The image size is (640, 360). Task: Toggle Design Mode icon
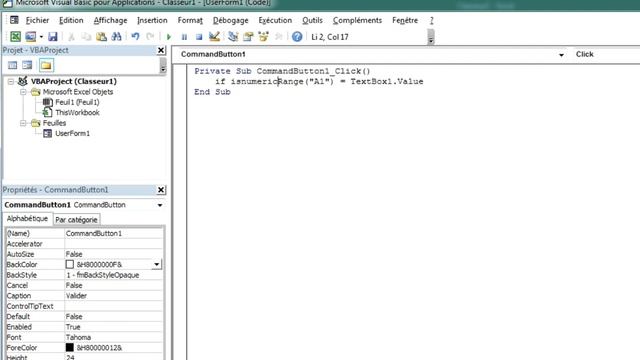coord(214,37)
